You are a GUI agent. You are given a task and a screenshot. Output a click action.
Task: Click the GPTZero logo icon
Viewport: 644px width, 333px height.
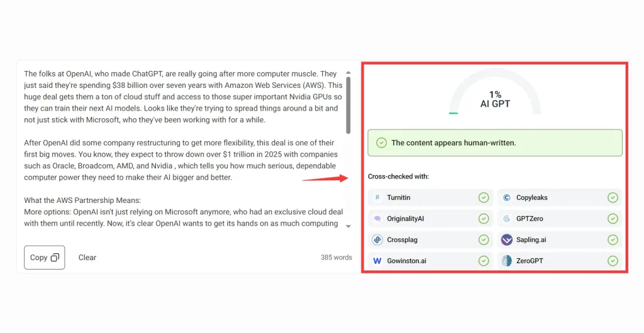point(507,219)
